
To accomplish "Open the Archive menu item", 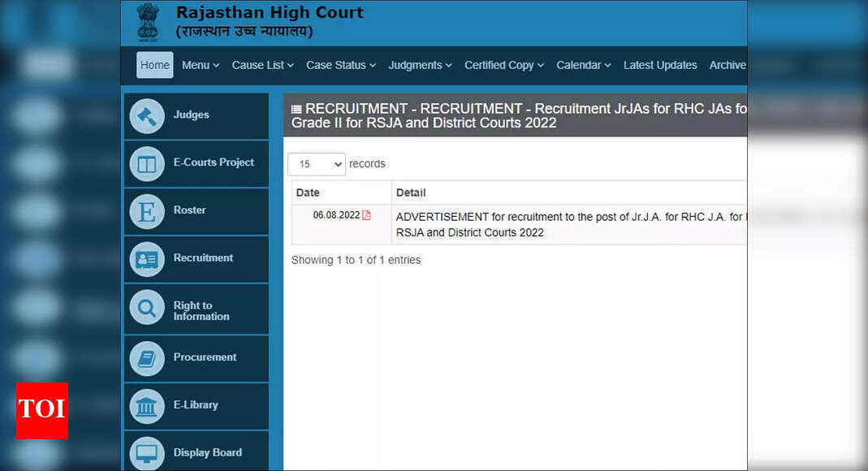I will [x=728, y=65].
